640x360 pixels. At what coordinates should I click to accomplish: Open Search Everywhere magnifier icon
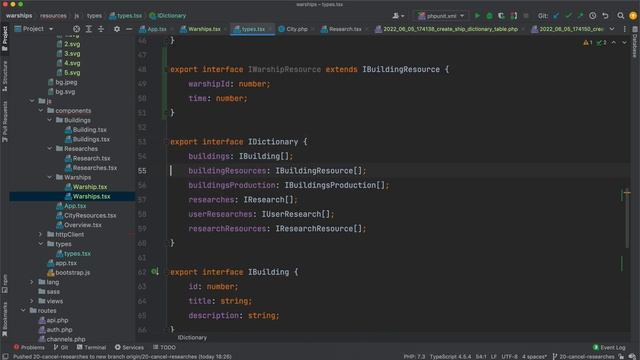(x=620, y=16)
